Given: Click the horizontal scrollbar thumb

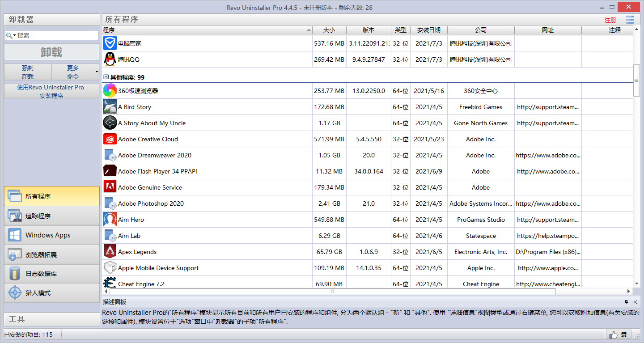Looking at the screenshot, I should pos(332,292).
